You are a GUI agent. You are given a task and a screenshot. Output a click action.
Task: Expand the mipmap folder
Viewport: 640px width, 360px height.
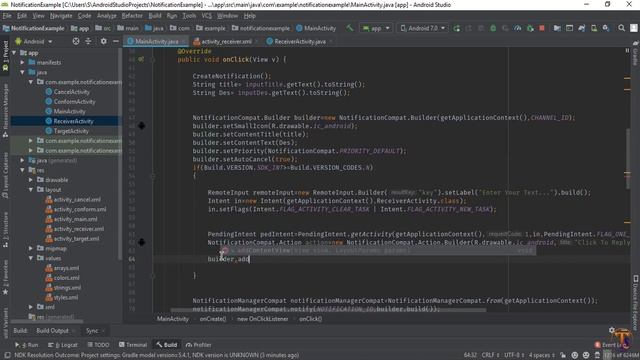(31, 249)
